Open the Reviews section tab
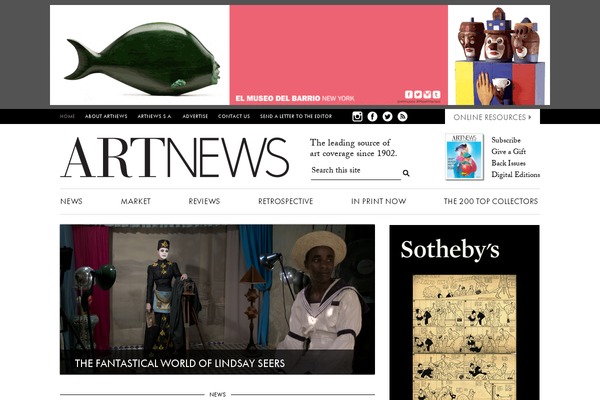600x400 pixels. (x=204, y=201)
